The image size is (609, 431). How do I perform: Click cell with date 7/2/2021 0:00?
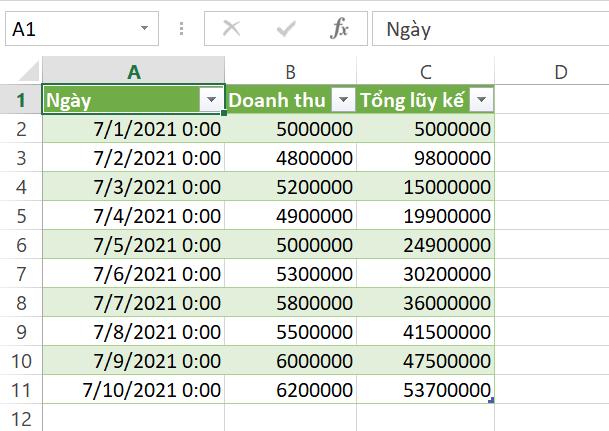pos(134,158)
